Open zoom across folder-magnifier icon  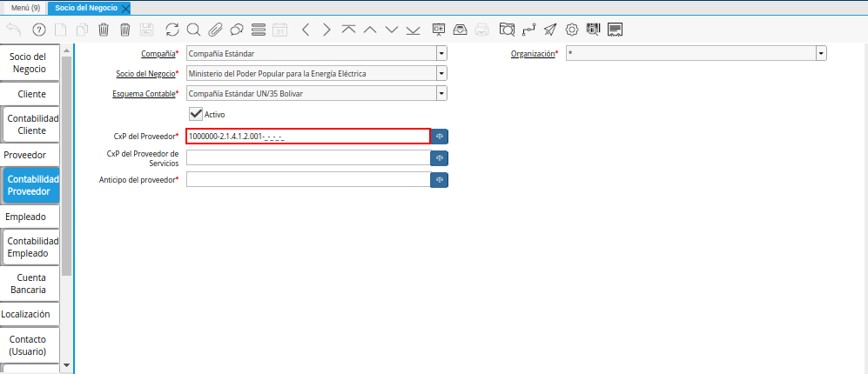(507, 30)
